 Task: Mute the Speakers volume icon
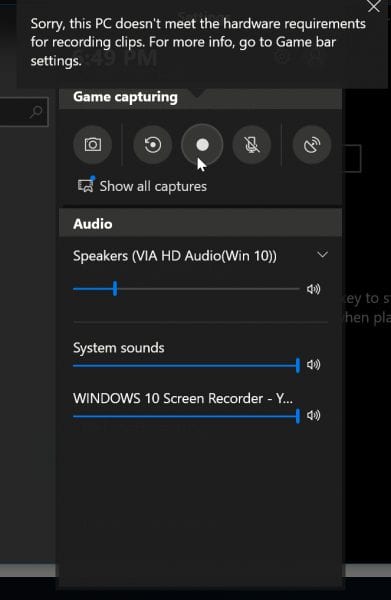click(313, 289)
